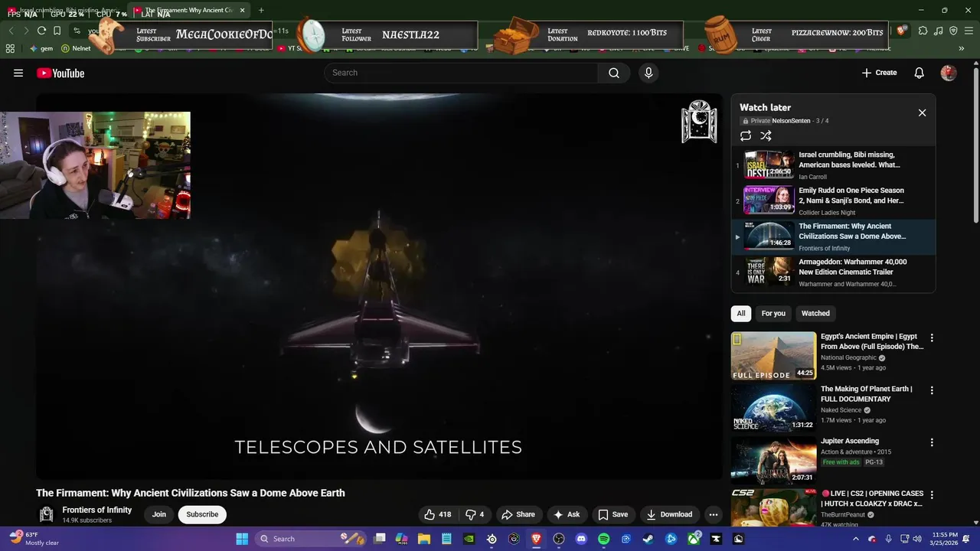Open Steam from the taskbar
The image size is (980, 551).
click(x=648, y=539)
